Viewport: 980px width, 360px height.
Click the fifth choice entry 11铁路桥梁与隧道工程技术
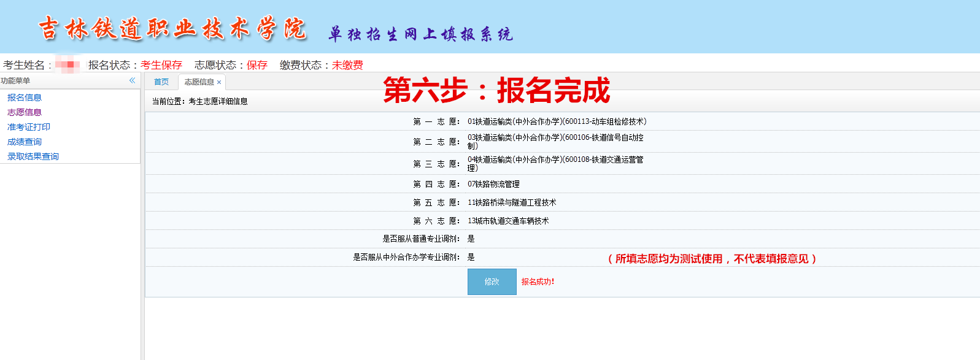[512, 202]
